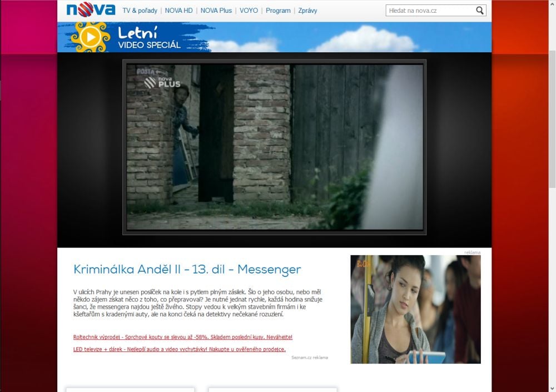Viewport: 556px width, 392px height.
Task: Open the Roltechnik výprodej ad link
Action: tap(182, 337)
